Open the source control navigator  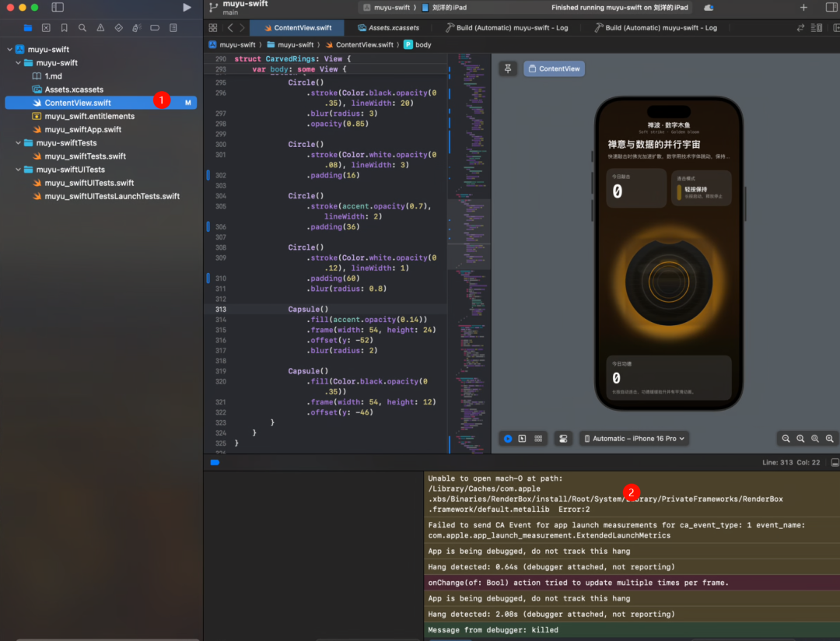click(x=46, y=28)
